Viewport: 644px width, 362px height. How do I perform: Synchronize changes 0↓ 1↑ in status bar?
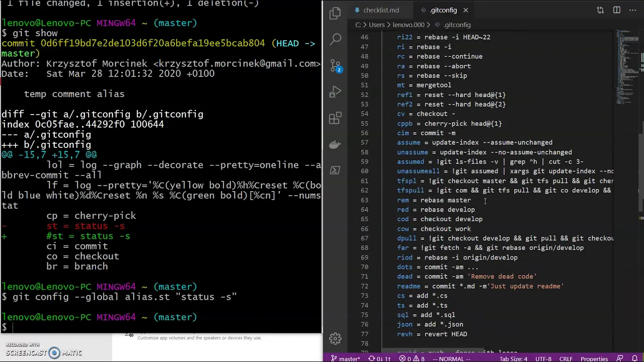tap(380, 358)
